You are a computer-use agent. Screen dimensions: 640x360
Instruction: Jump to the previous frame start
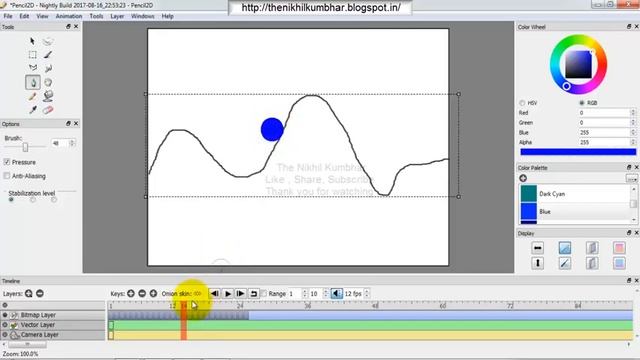click(x=214, y=293)
